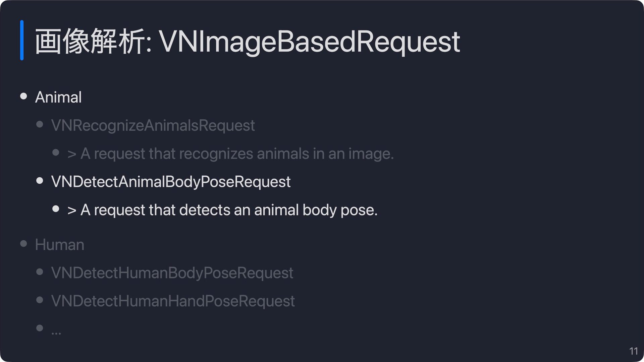Click VNRecognizeAnimalsRequest text
Image resolution: width=644 pixels, height=362 pixels.
[x=153, y=125]
